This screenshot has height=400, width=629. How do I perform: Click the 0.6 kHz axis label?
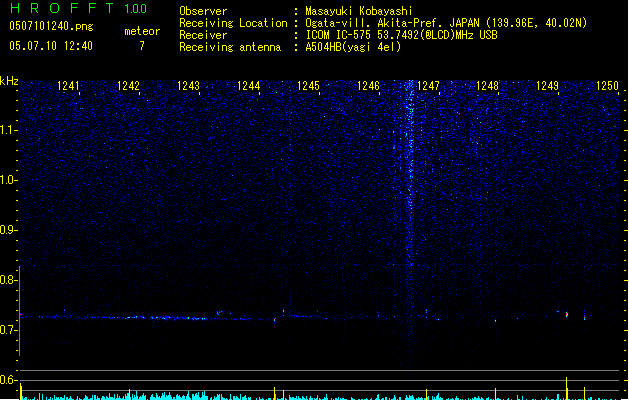coord(7,380)
